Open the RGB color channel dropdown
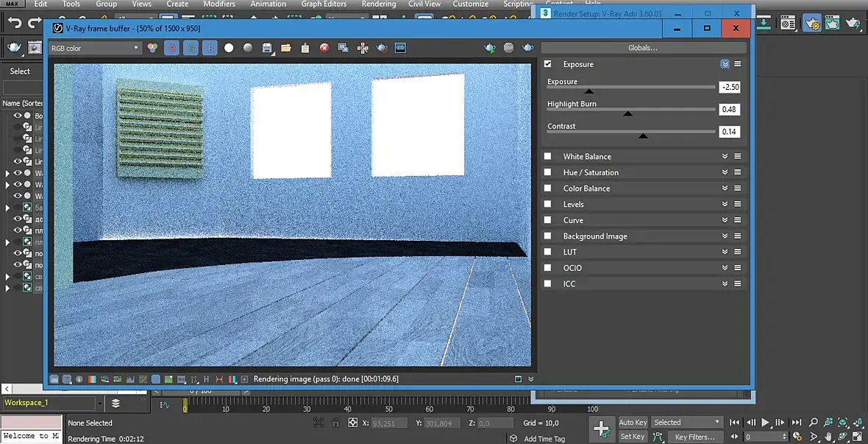This screenshot has width=868, height=444. point(94,48)
